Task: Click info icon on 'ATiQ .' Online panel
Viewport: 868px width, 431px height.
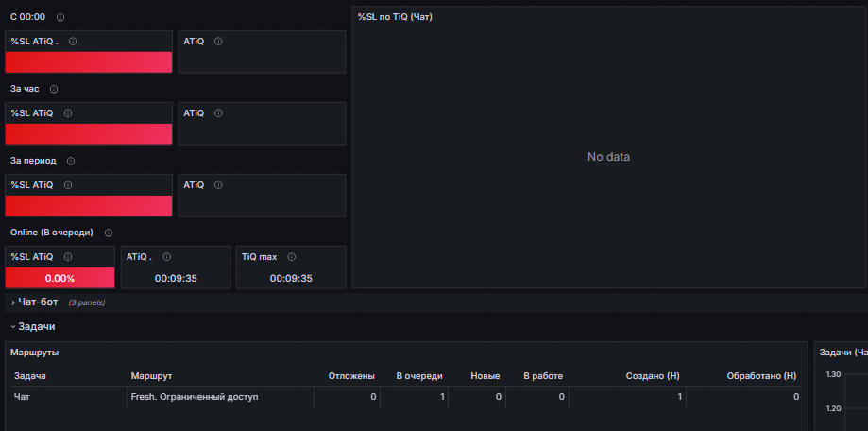Action: pos(166,257)
